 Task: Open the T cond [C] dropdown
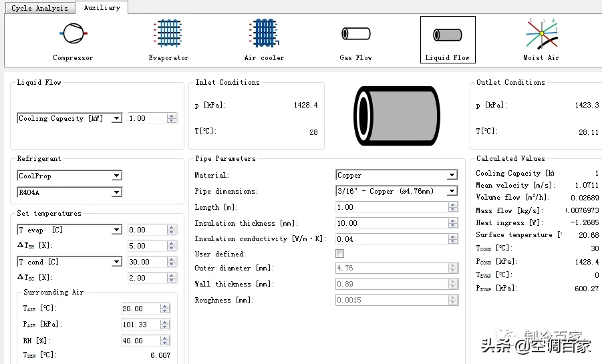click(69, 262)
